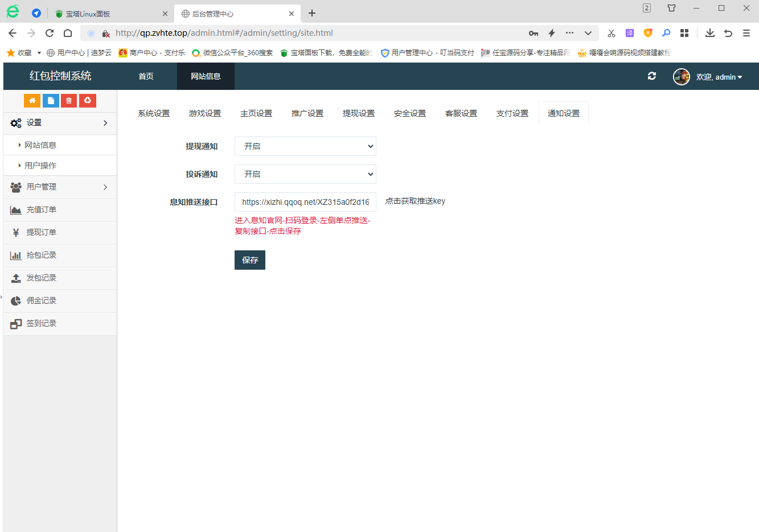Open the 提现通知 dropdown
The width and height of the screenshot is (759, 532).
(305, 146)
